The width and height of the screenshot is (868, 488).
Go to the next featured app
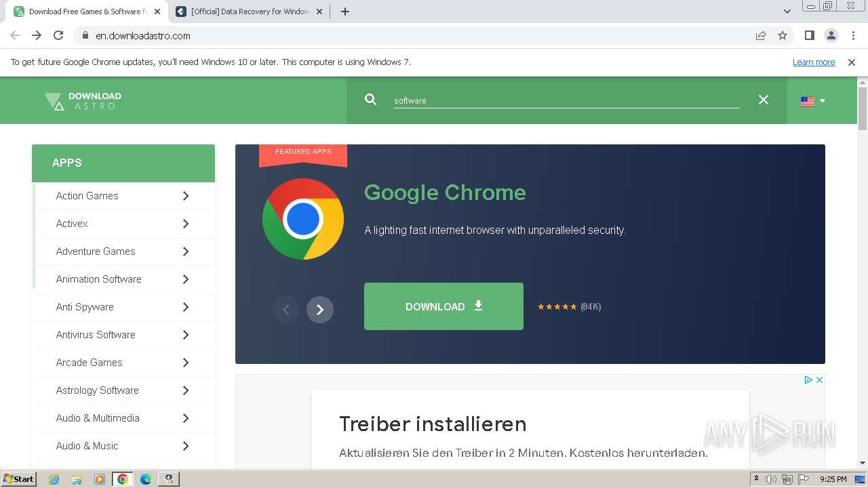(320, 310)
